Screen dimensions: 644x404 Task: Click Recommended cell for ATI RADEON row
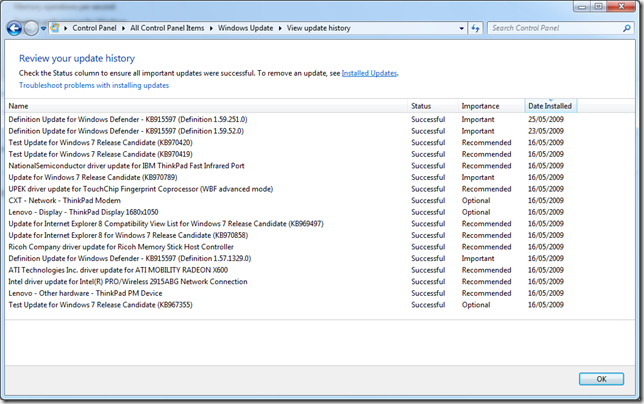tap(486, 270)
